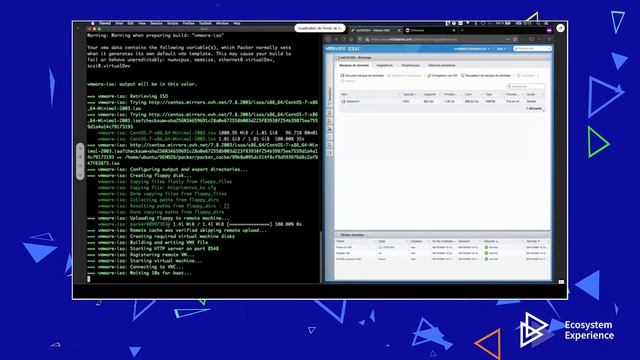
Task: Click the ESXi header search field
Action: click(x=533, y=49)
